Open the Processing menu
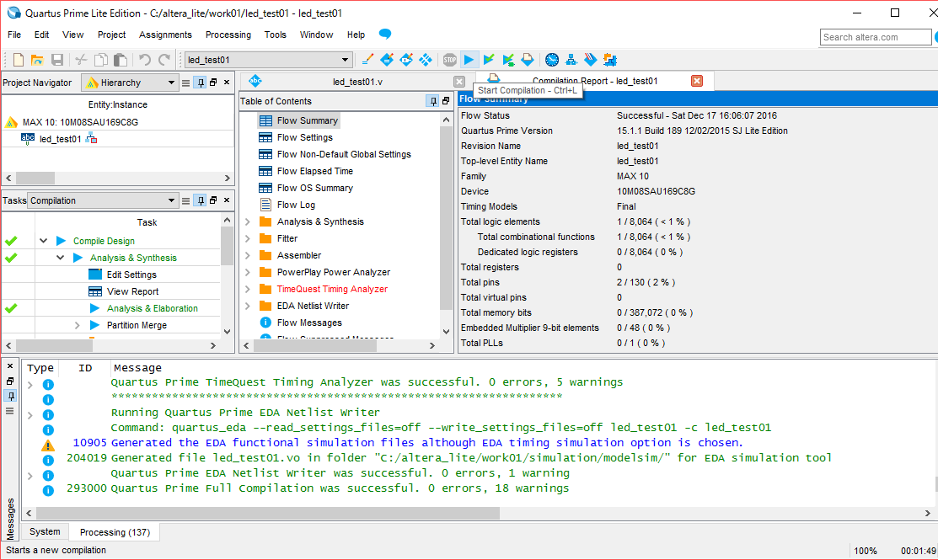 coord(228,35)
